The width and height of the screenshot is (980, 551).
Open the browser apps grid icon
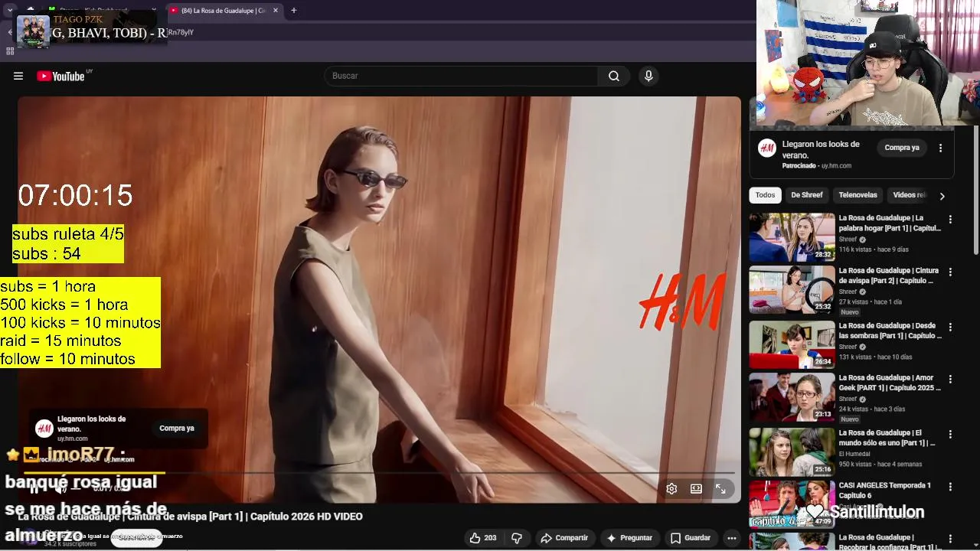click(x=10, y=51)
